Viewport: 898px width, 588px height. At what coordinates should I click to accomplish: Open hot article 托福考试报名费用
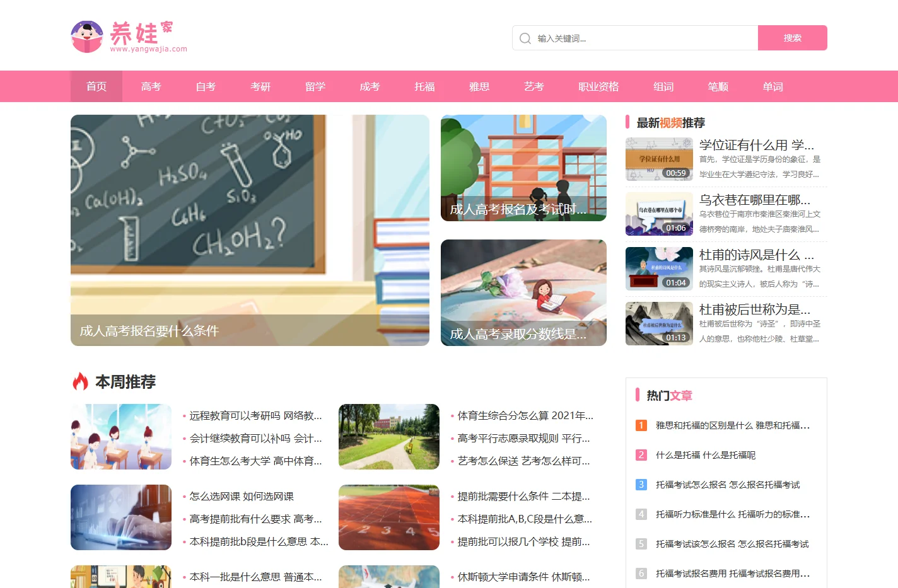(732, 574)
